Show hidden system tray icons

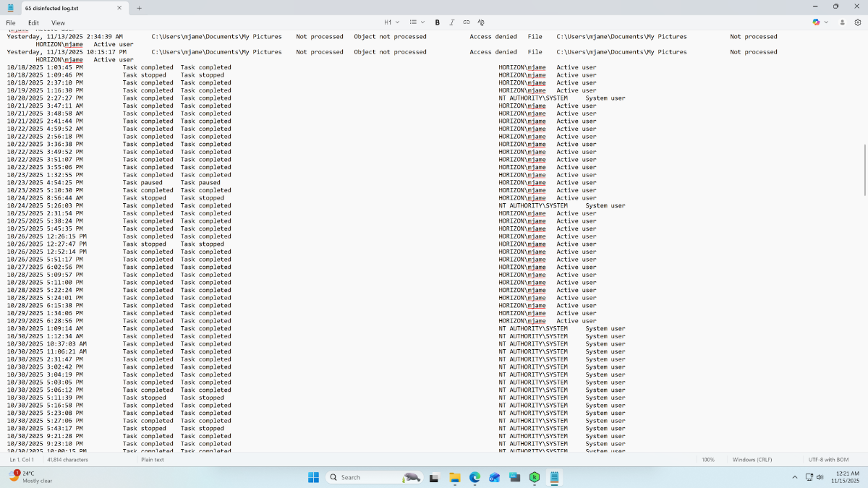pyautogui.click(x=795, y=477)
